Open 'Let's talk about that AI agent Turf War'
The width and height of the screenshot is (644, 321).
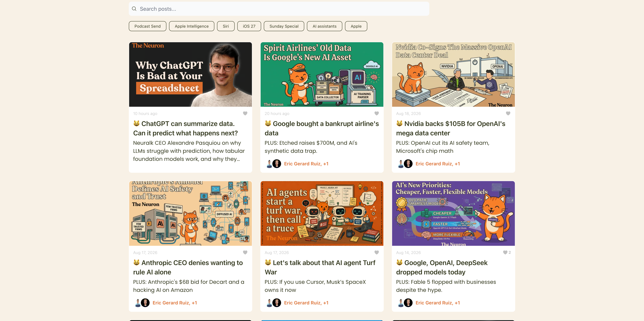pyautogui.click(x=320, y=267)
